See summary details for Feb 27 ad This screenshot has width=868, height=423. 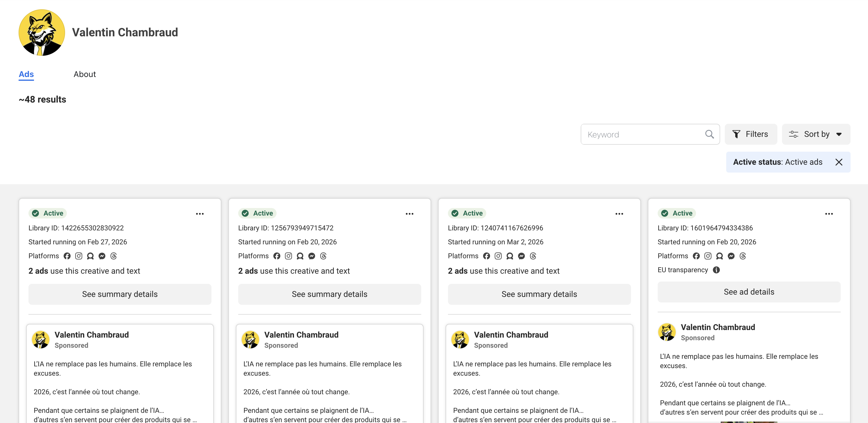click(120, 294)
